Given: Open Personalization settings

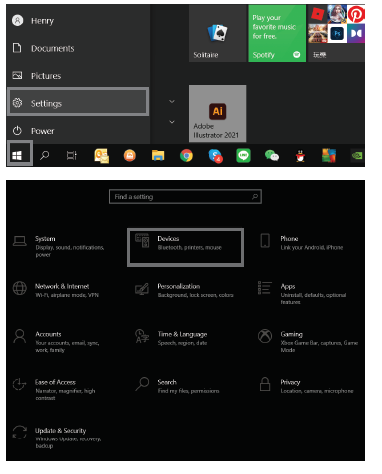Looking at the screenshot, I should [184, 290].
